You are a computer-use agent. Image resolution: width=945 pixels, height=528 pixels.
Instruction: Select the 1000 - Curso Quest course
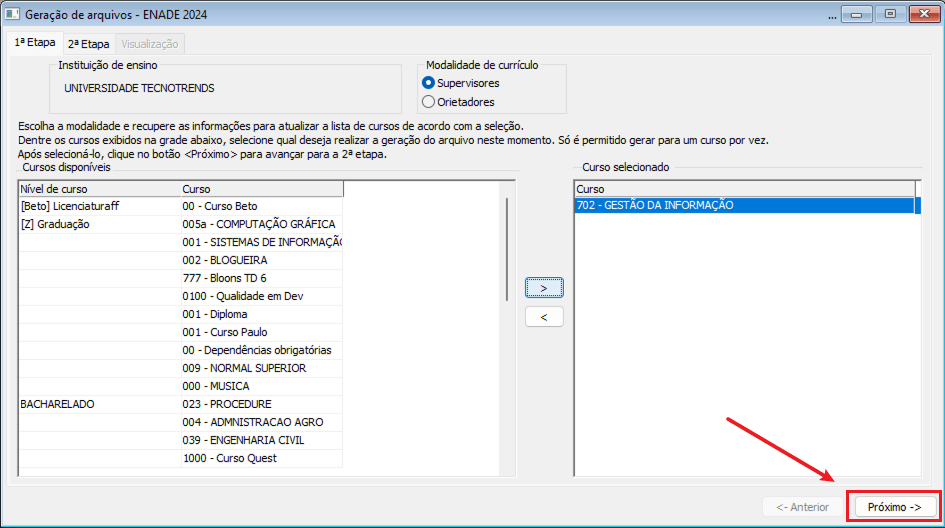point(262,459)
